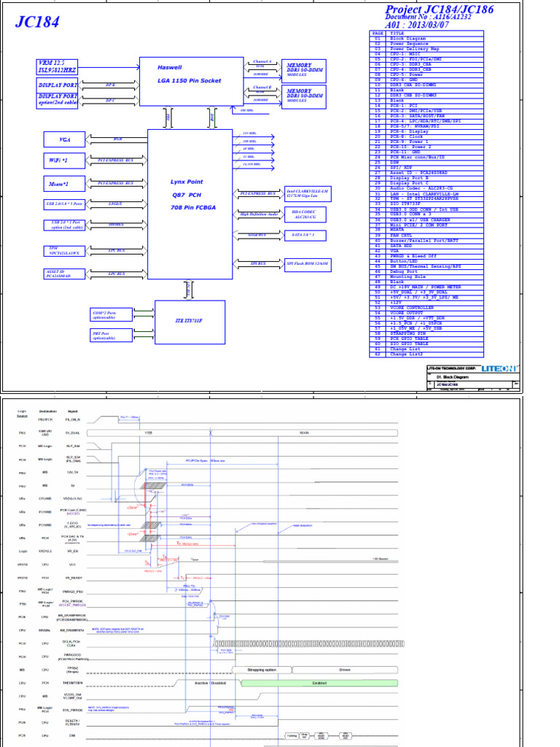Select the "ITE IT8733F" block

coord(190,322)
